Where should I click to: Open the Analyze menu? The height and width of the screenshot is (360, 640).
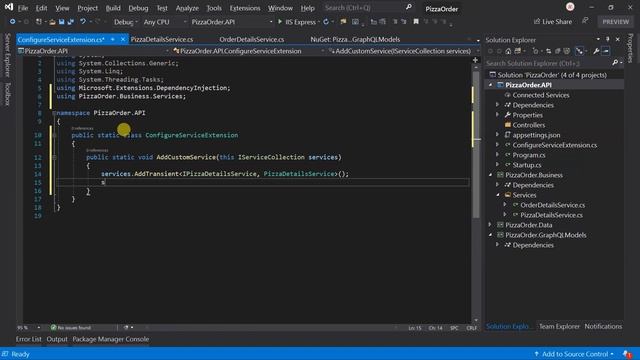pyautogui.click(x=187, y=8)
